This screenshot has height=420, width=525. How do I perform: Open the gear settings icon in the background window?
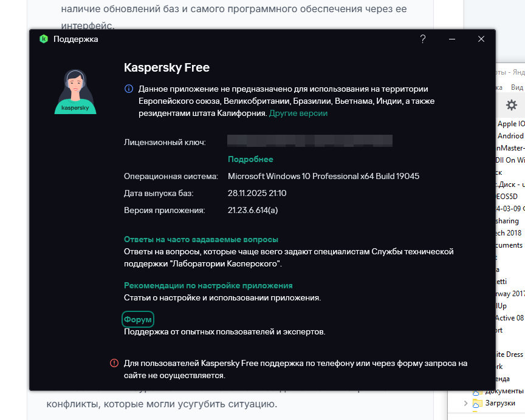512,105
